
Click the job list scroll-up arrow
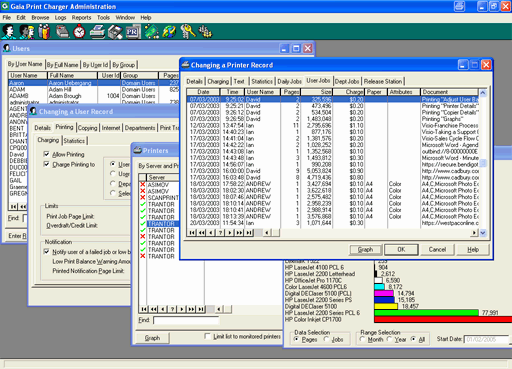483,93
